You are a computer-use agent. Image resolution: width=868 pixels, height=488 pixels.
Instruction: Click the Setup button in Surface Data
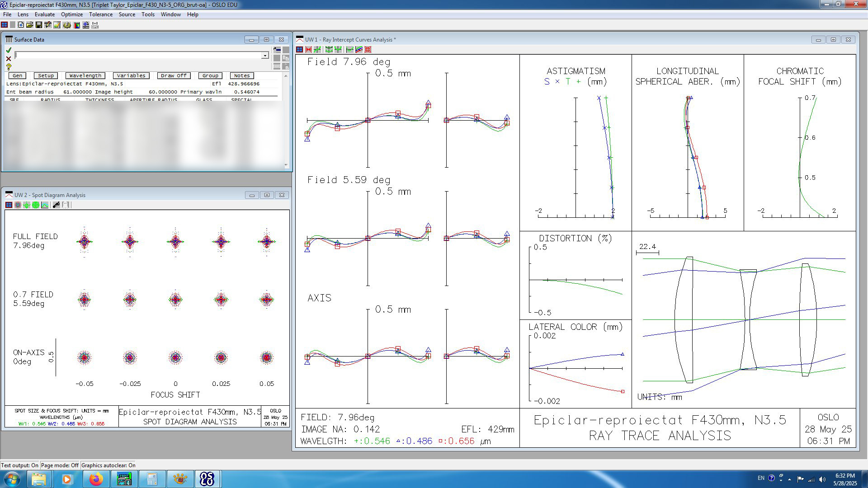46,75
